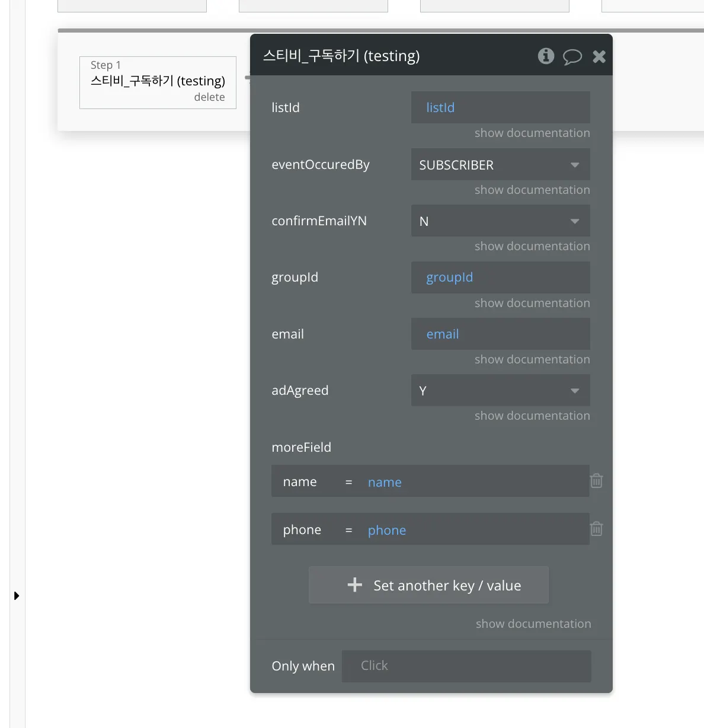Click the eventOccuredBy label

click(321, 165)
